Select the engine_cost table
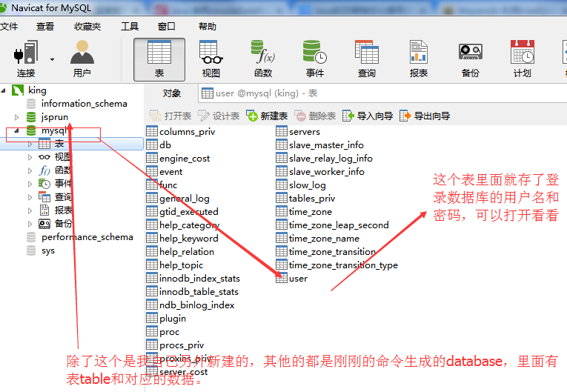567x392 pixels. pos(178,159)
